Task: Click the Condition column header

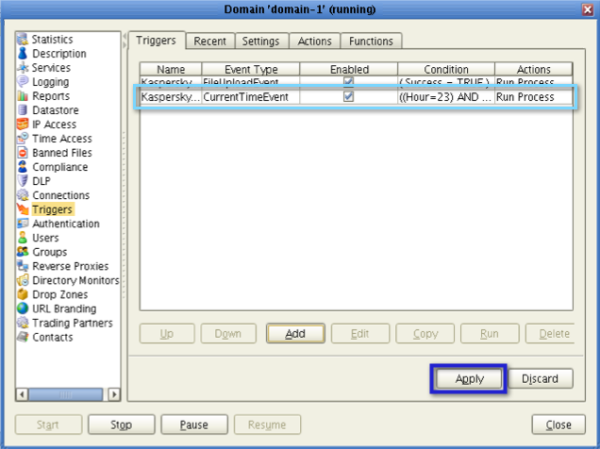Action: (445, 69)
